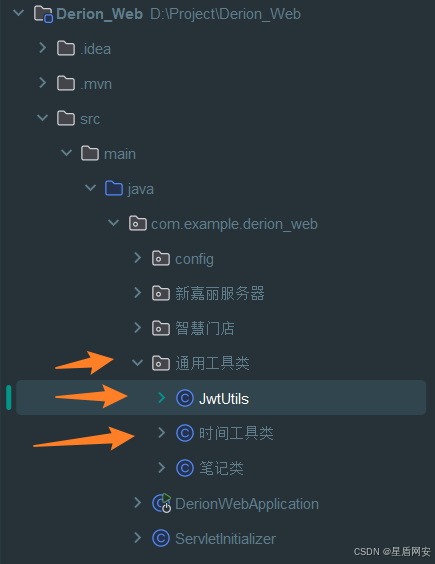This screenshot has height=564, width=435.
Task: Collapse the main folder
Action: pos(67,153)
